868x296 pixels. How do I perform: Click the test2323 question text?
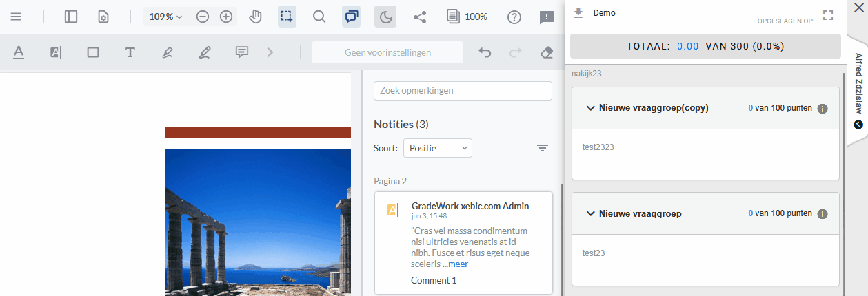point(598,147)
